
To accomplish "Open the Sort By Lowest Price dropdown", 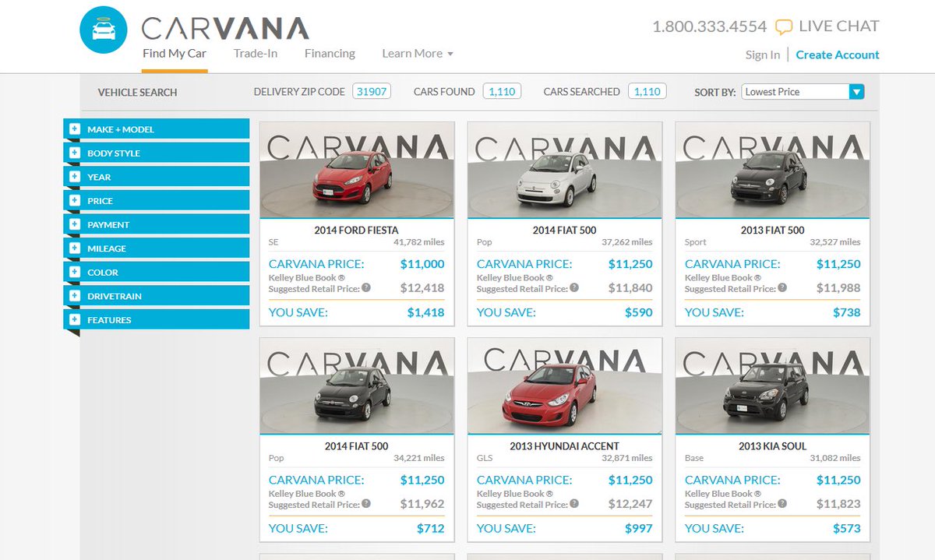I will 803,92.
